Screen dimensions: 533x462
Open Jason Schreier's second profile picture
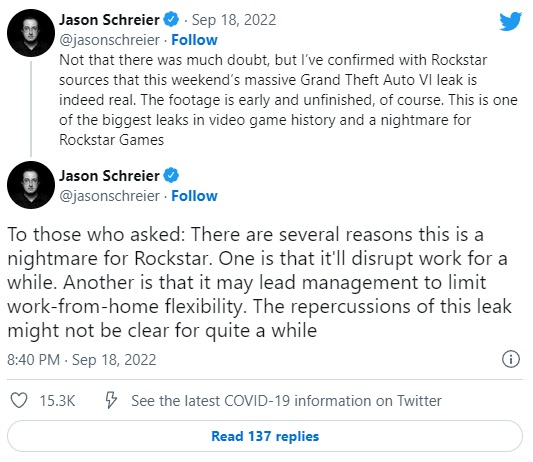31,185
